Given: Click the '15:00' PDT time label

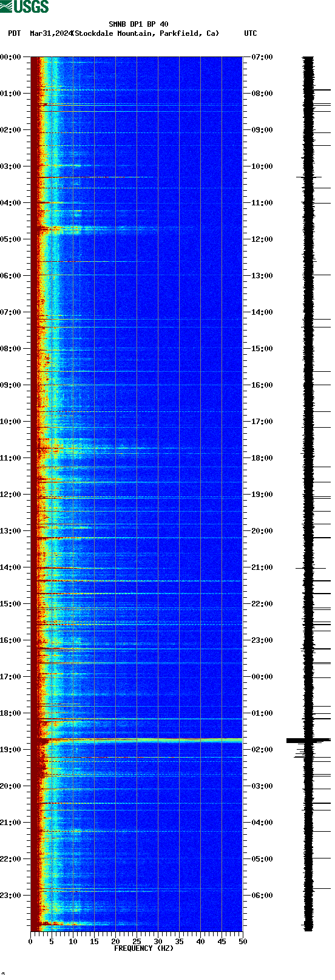Looking at the screenshot, I should click(x=10, y=604).
